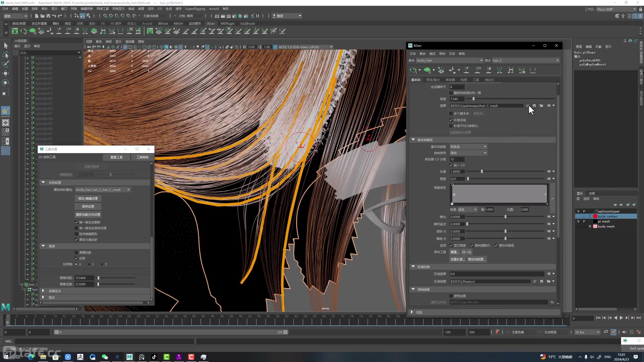Toggle the audio speaker icon near the fps field
644x362 pixels.
pyautogui.click(x=624, y=332)
